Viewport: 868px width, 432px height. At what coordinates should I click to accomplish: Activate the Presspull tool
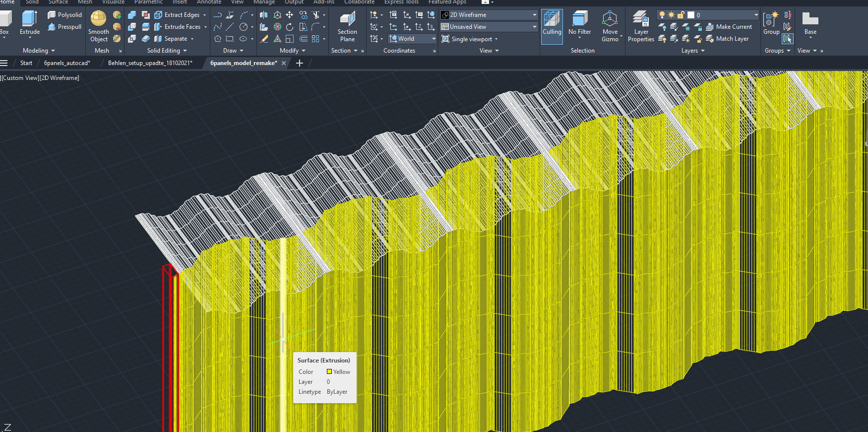[64, 27]
